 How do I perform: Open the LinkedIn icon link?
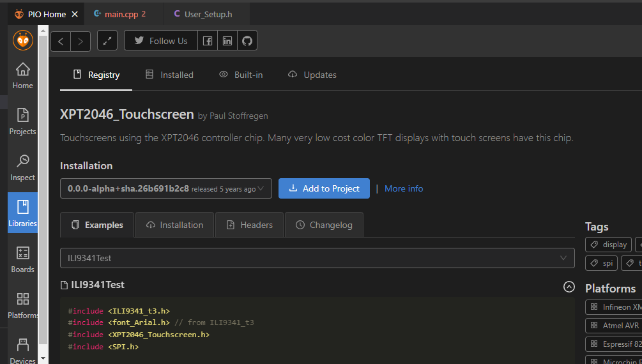pos(227,40)
